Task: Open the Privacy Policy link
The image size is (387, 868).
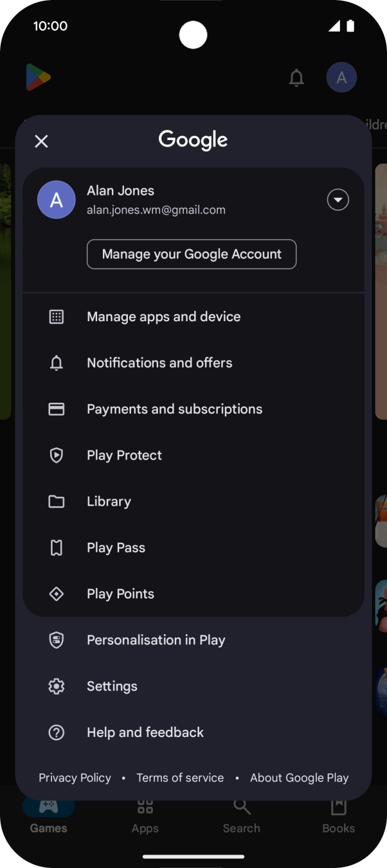Action: point(75,777)
